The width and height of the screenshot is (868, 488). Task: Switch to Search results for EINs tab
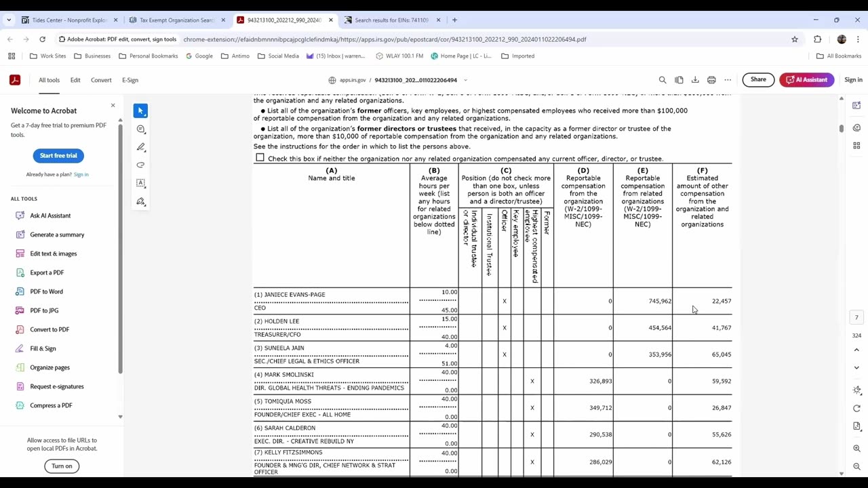(392, 20)
